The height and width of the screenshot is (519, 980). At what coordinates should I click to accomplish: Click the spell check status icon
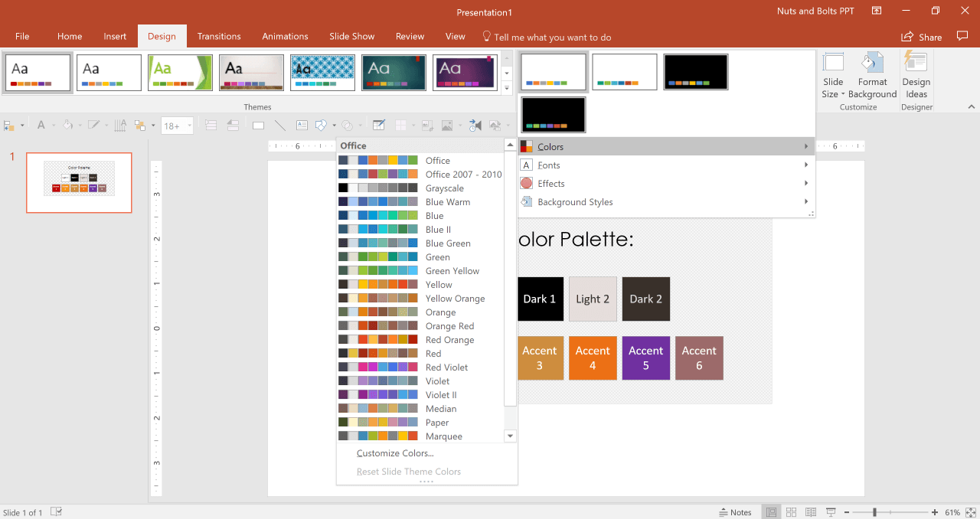click(x=56, y=512)
